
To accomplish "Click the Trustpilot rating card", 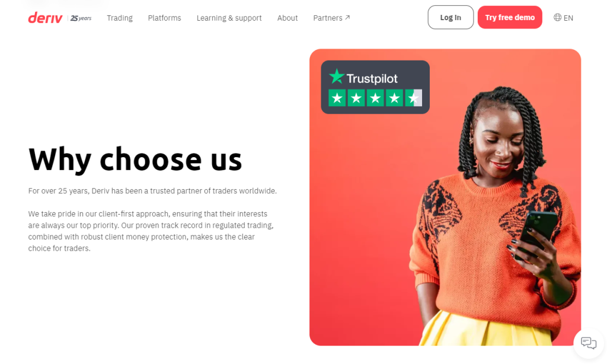I will click(x=375, y=87).
